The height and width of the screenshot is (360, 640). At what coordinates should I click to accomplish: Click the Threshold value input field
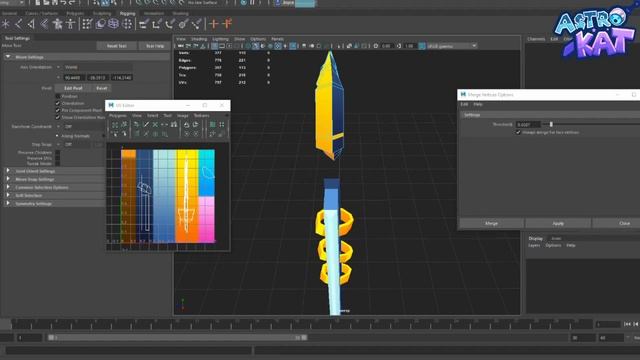528,124
